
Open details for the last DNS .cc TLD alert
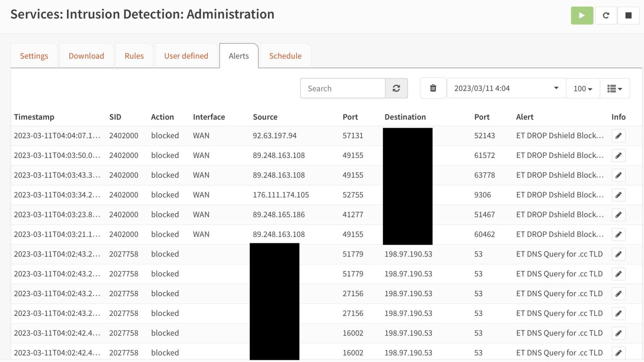pos(618,353)
